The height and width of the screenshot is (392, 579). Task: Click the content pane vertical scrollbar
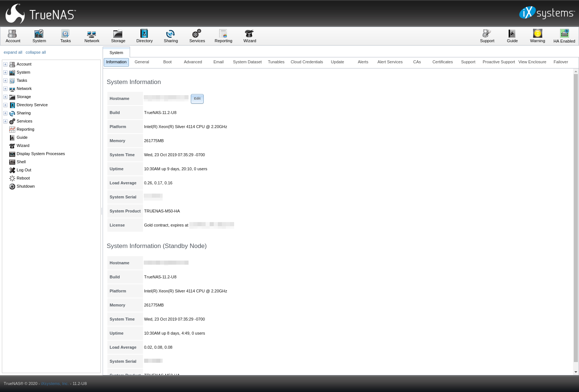576,218
